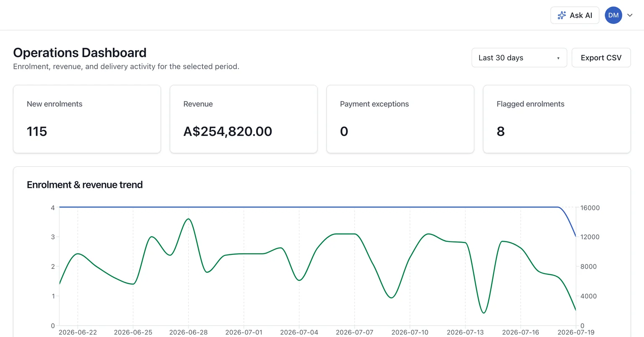Click the 2026-06-25 axis label
Screen dimensions: 644x337
tap(133, 332)
